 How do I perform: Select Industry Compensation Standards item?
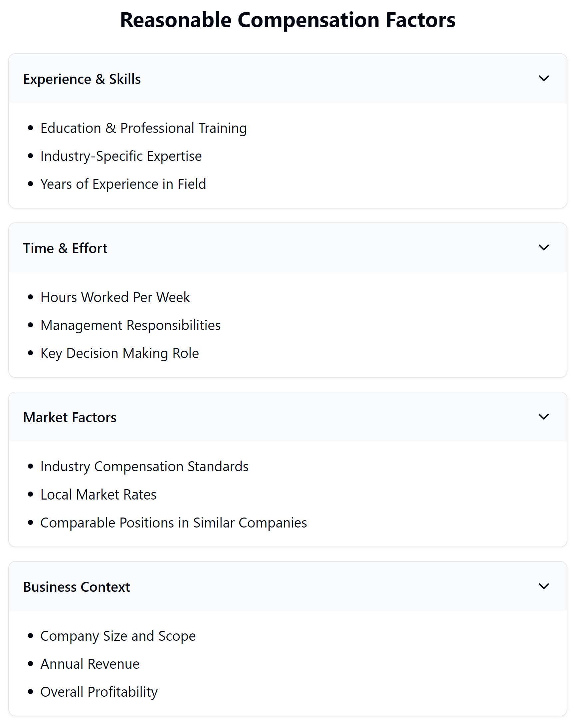point(144,467)
